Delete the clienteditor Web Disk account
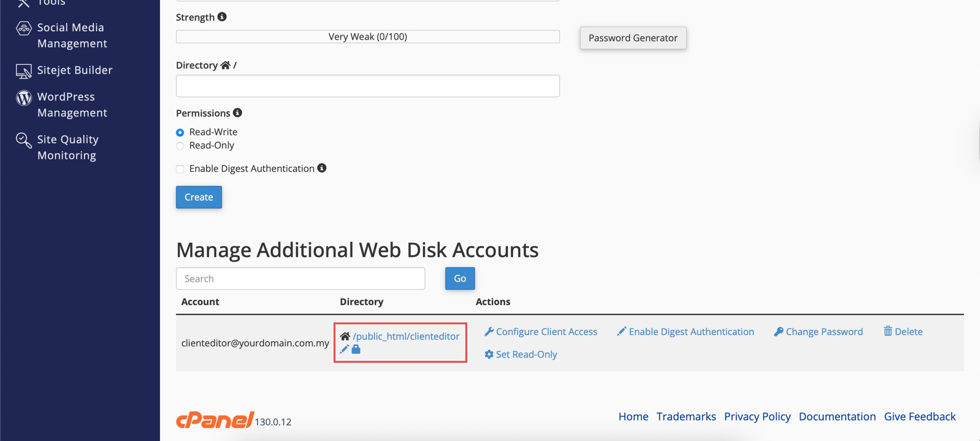This screenshot has width=980, height=441. [908, 332]
